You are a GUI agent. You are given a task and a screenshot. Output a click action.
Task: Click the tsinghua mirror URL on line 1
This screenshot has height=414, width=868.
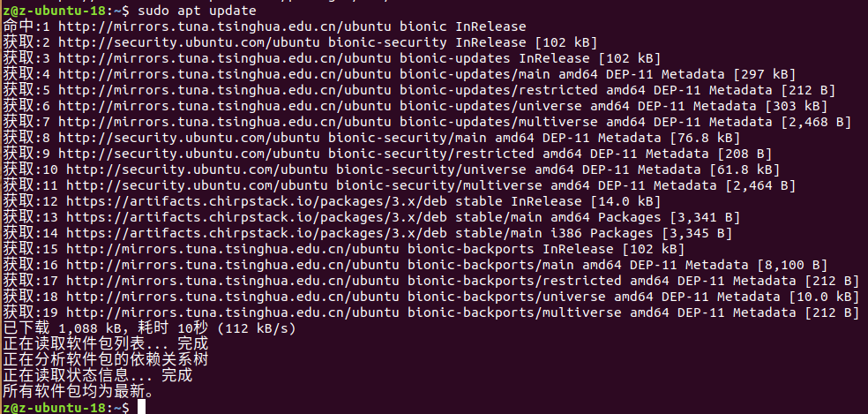coord(225,26)
